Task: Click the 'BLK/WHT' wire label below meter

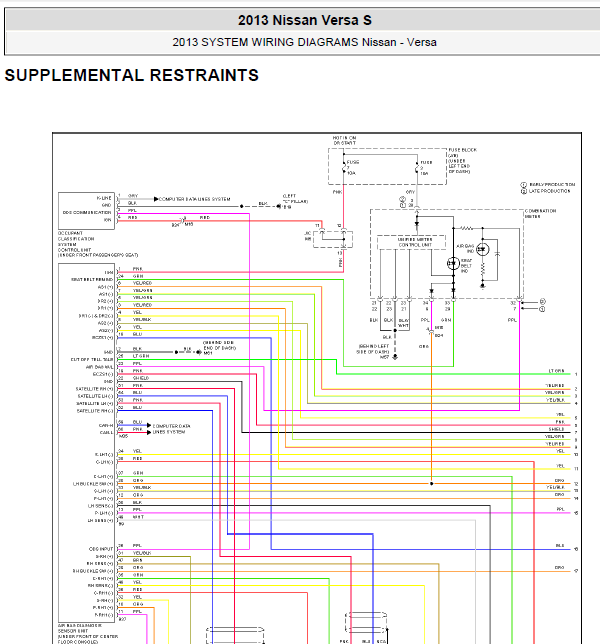Action: pyautogui.click(x=403, y=323)
